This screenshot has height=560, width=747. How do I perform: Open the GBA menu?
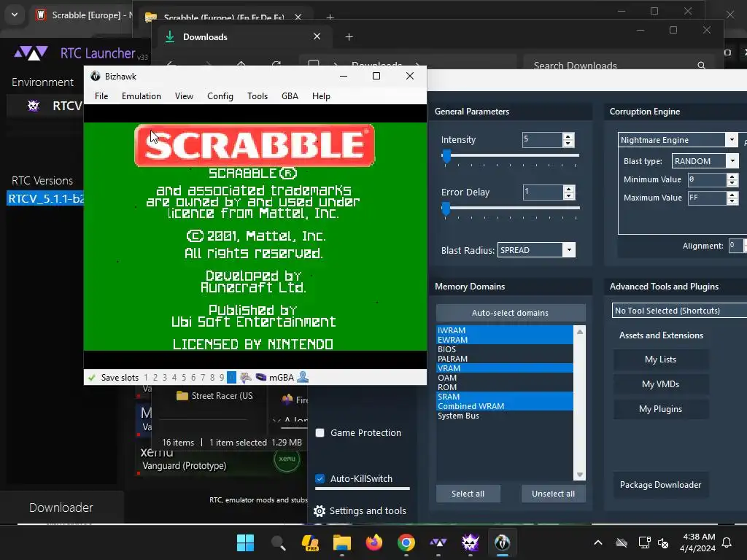(x=290, y=96)
